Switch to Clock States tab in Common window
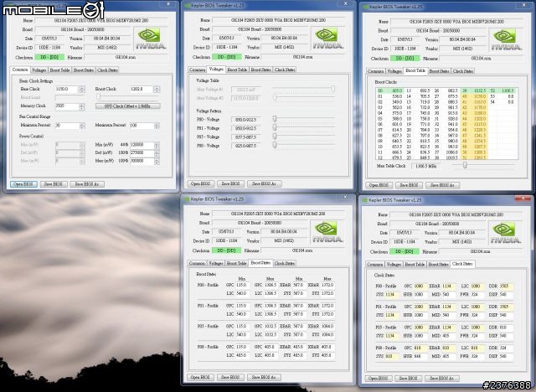This screenshot has height=392, width=536. [107, 70]
